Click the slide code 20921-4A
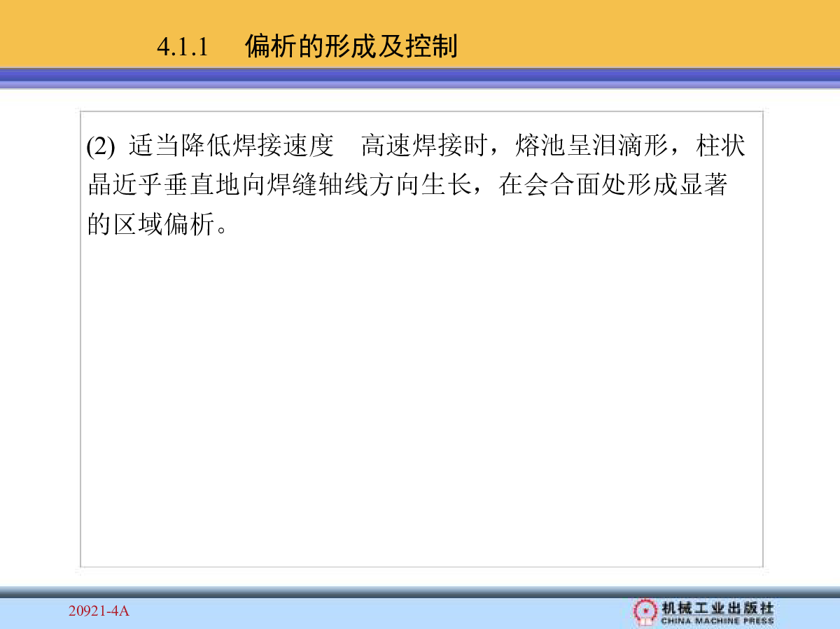This screenshot has height=629, width=840. [x=99, y=611]
